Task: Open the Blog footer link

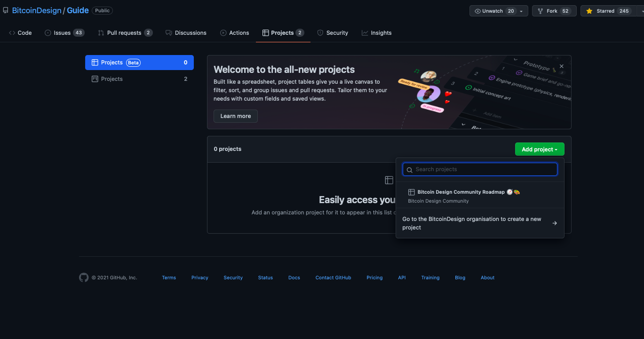Action: (460, 278)
